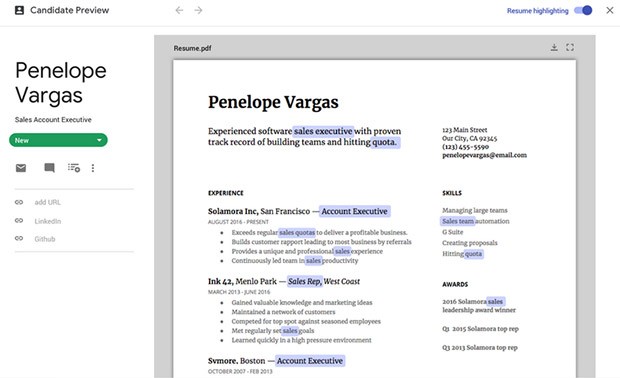Image resolution: width=620 pixels, height=378 pixels.
Task: Open the comment feedback icon
Action: tap(49, 168)
